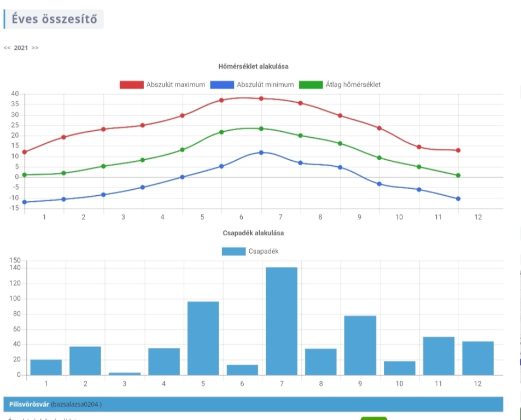Toggle the Átlag hőmérséklet legend label
This screenshot has width=521, height=420.
tap(353, 85)
